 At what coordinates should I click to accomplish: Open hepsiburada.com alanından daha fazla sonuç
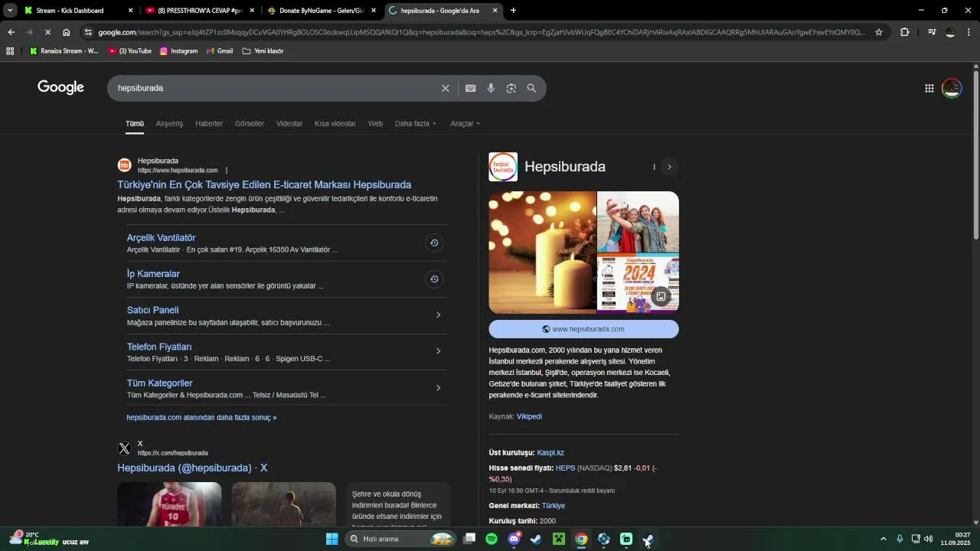tap(201, 418)
